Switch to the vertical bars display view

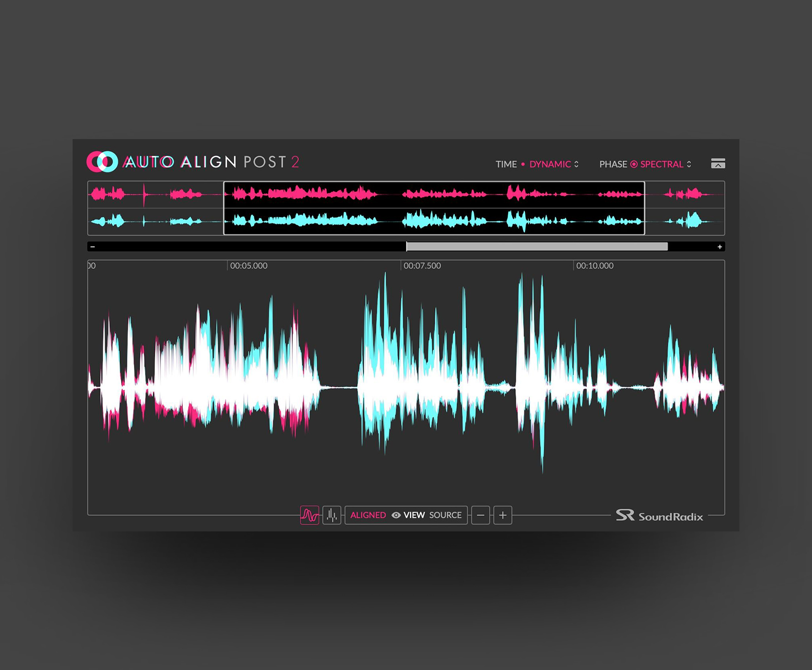click(x=332, y=515)
